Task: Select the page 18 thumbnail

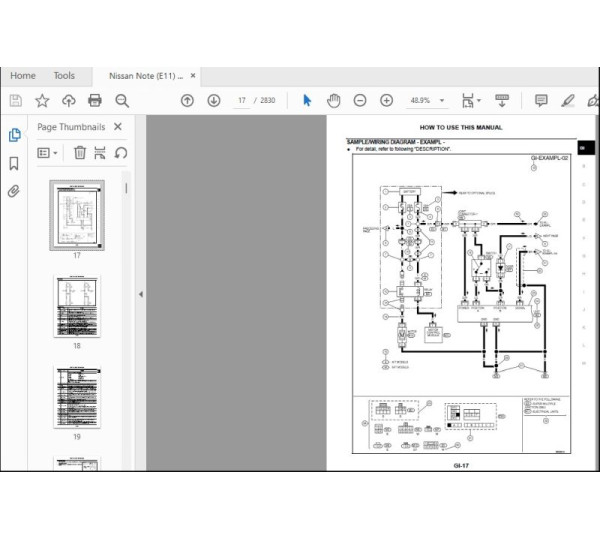Action: 77,307
